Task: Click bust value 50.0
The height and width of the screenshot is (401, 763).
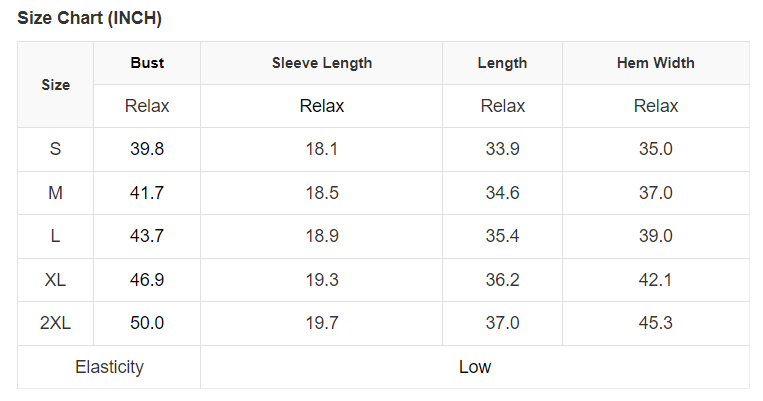Action: coord(147,323)
